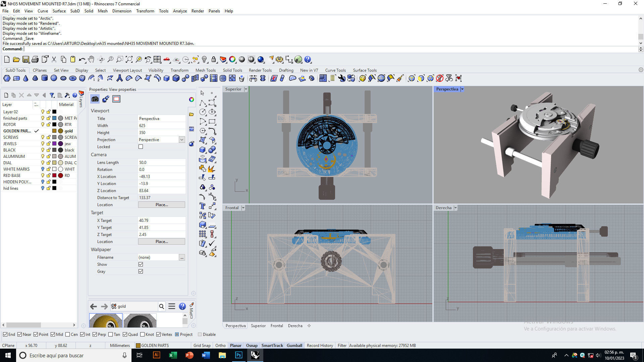Toggle visibility bulb of ROTOR layer
The height and width of the screenshot is (362, 644).
pyautogui.click(x=43, y=124)
